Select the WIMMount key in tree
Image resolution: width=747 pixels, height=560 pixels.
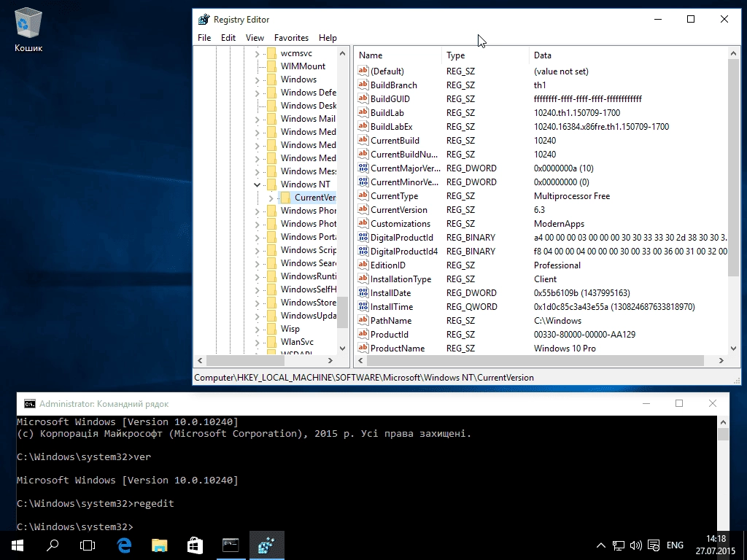coord(303,66)
